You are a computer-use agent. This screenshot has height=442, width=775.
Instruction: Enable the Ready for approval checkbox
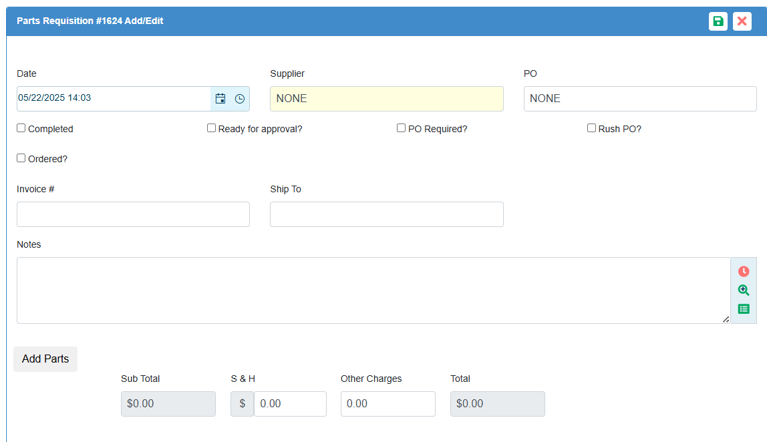coord(212,128)
